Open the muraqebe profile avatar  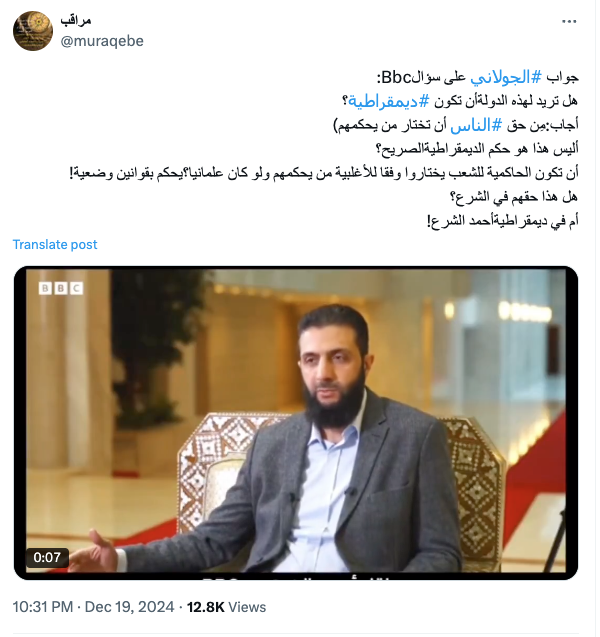coord(33,31)
